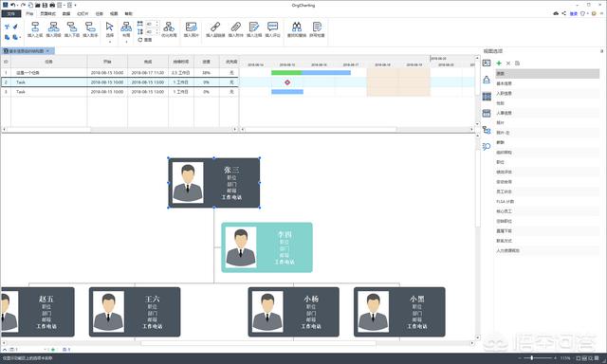
Task: Close the open document tab
Action: point(47,51)
